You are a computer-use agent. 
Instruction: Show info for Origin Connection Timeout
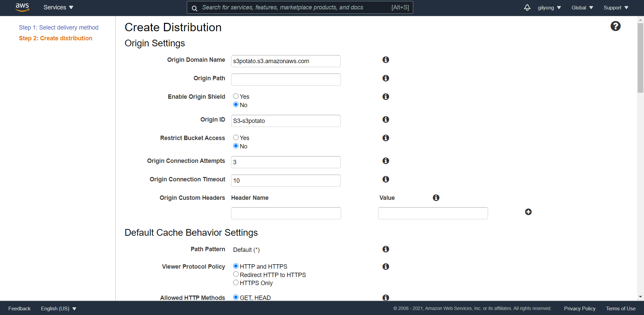pyautogui.click(x=386, y=179)
